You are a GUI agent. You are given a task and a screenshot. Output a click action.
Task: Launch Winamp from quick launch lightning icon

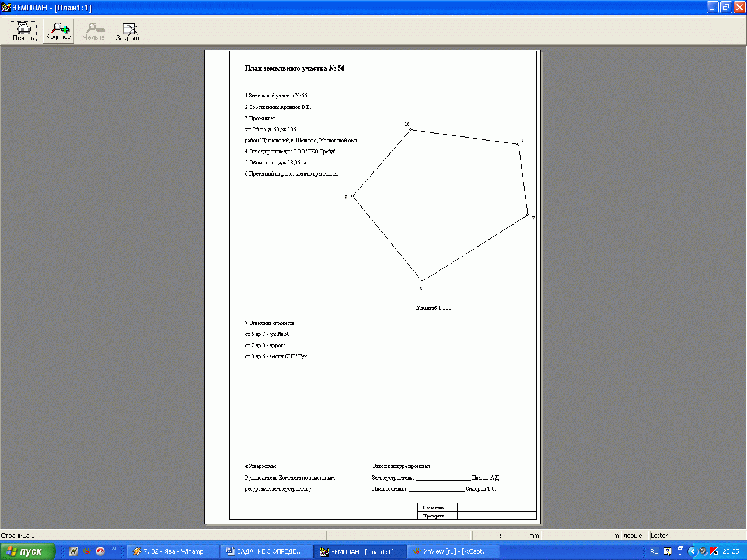pos(74,551)
